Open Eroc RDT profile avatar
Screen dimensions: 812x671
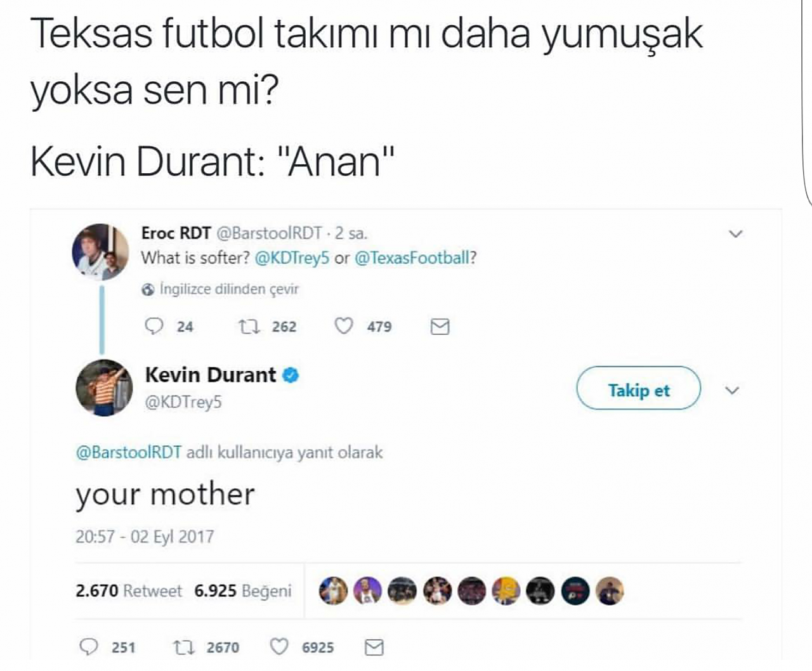tap(100, 252)
